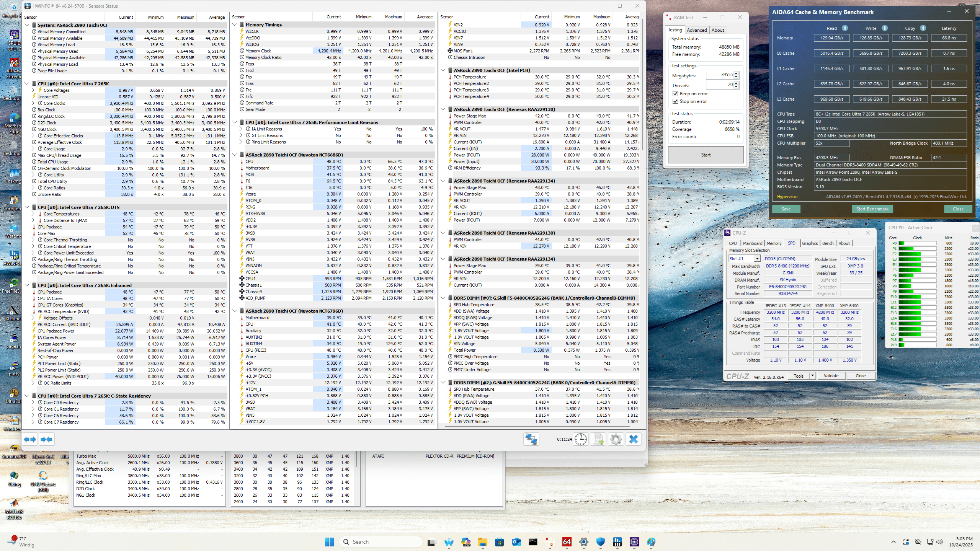This screenshot has width=980, height=551.
Task: Click the Megabytes stepper up arrow
Action: click(736, 73)
